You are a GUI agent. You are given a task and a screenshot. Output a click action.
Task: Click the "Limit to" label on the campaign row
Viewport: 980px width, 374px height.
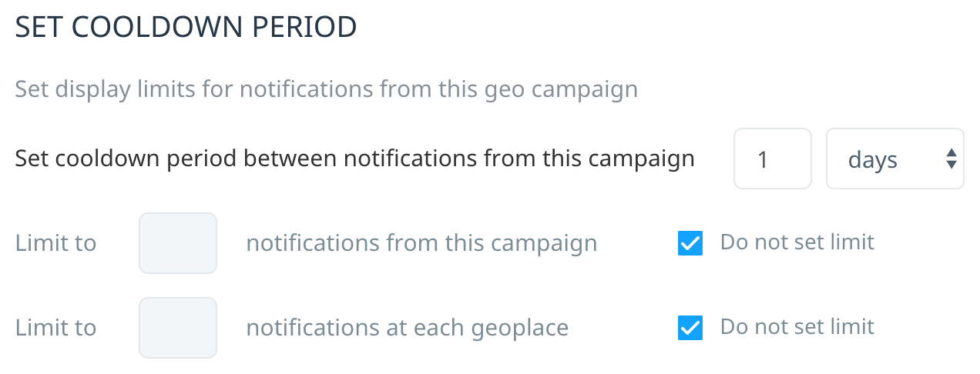point(56,243)
